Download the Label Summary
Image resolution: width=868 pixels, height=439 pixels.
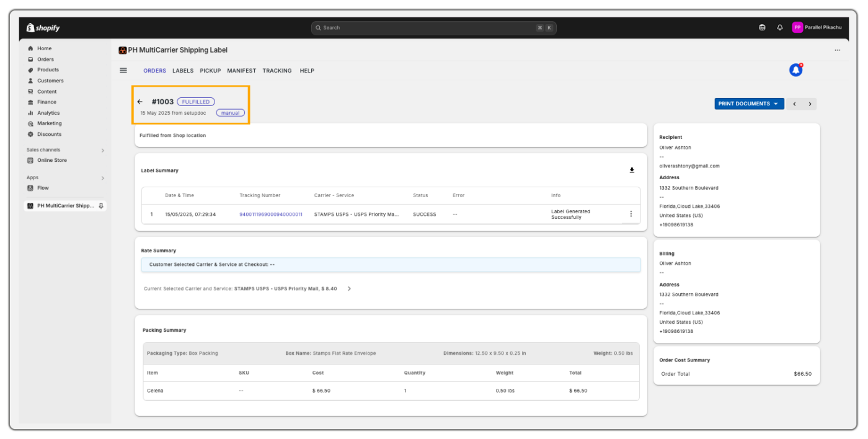632,171
